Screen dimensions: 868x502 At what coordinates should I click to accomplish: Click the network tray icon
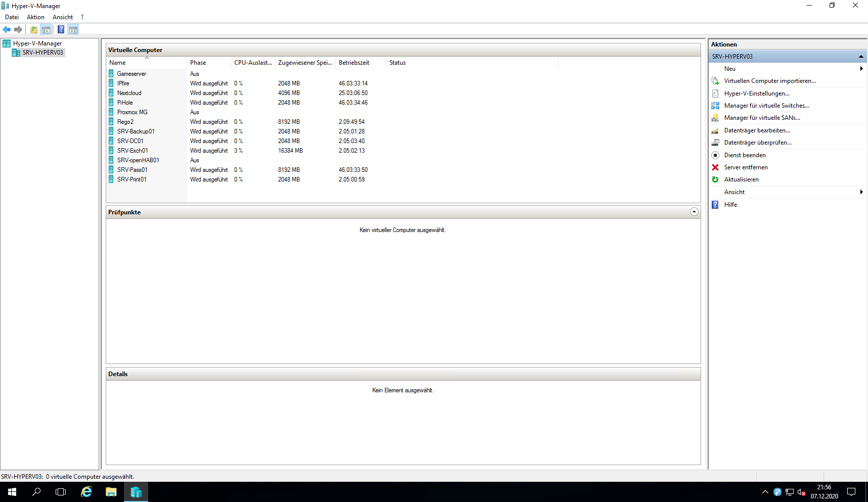point(789,492)
